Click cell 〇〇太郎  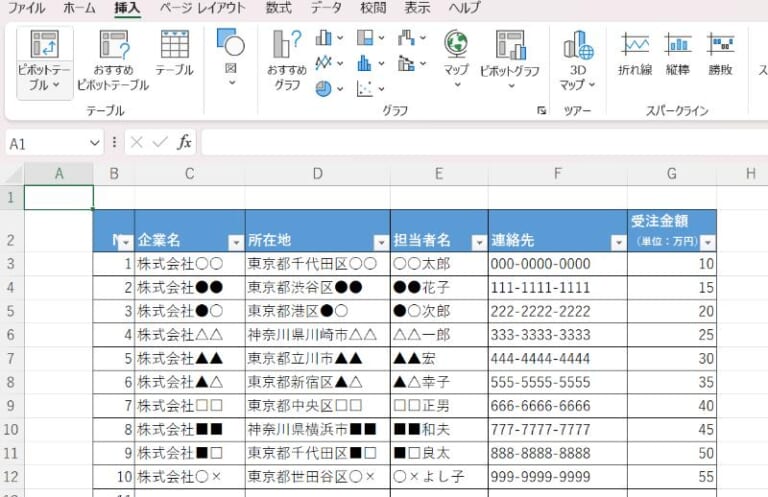(x=439, y=264)
